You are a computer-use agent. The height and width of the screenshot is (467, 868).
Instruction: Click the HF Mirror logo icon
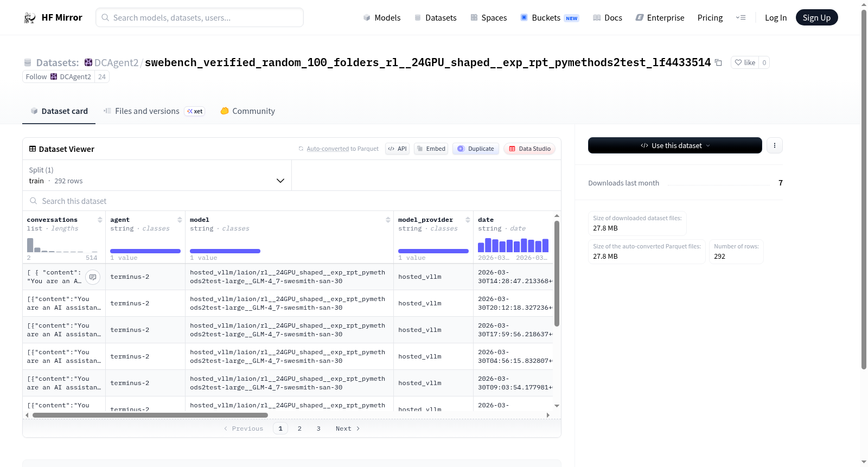point(30,18)
